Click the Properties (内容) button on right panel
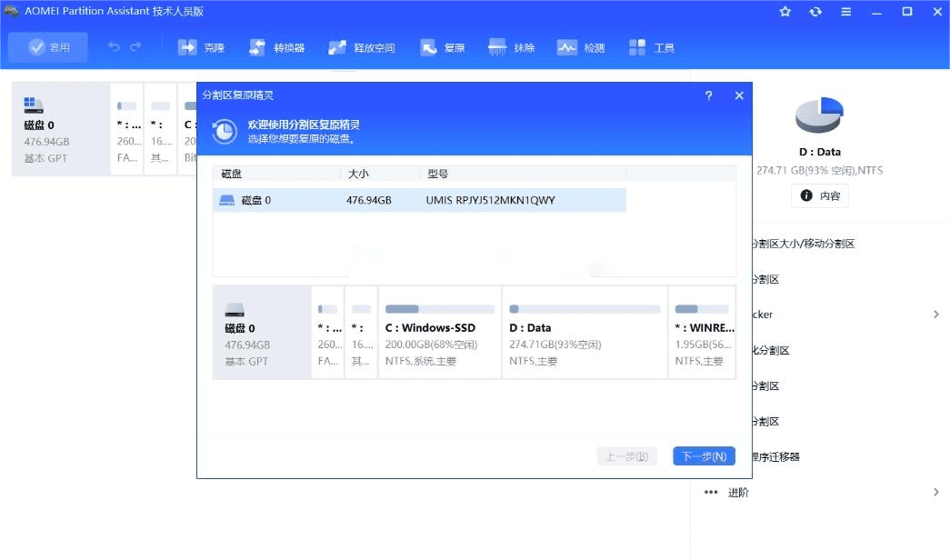950x560 pixels. tap(820, 195)
